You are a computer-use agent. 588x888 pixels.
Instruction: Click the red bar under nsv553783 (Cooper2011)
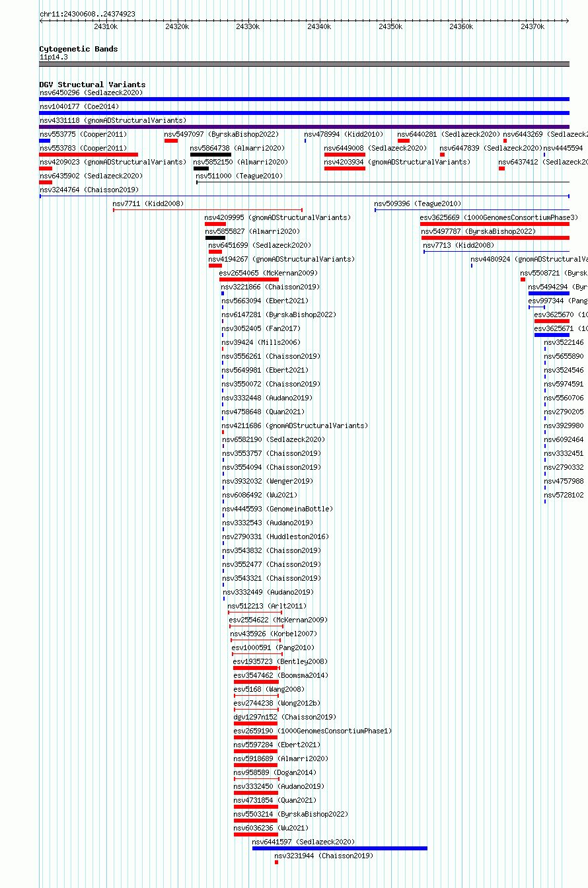coord(89,155)
